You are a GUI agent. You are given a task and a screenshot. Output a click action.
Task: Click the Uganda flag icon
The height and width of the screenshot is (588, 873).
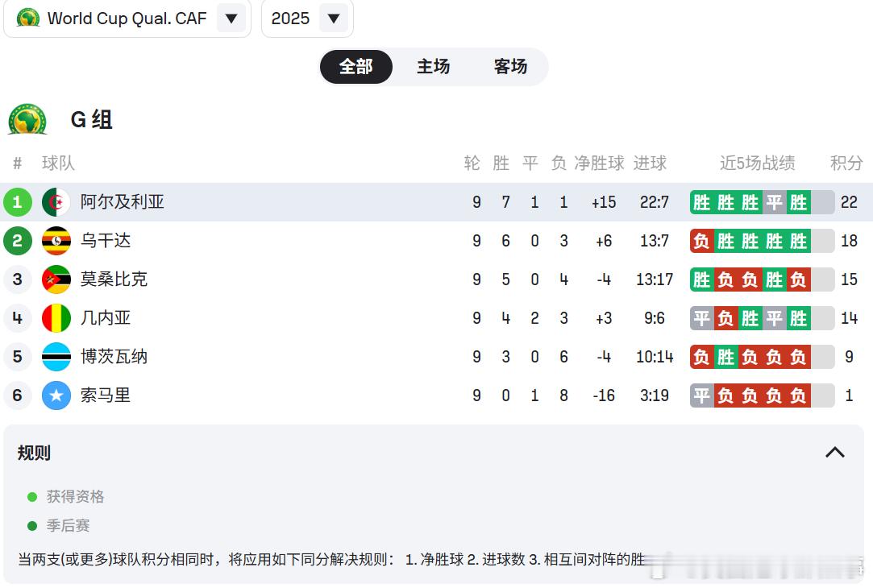pyautogui.click(x=56, y=241)
